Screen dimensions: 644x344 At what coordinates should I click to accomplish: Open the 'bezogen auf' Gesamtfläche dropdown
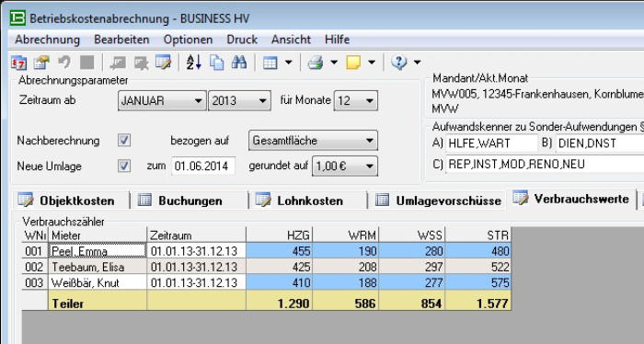point(313,141)
